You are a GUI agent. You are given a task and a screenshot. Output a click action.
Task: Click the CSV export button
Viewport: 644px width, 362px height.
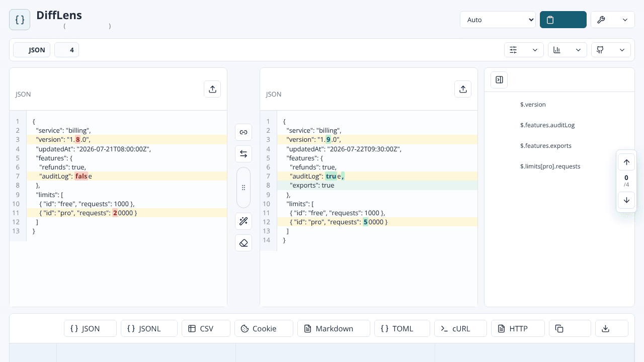[206, 328]
